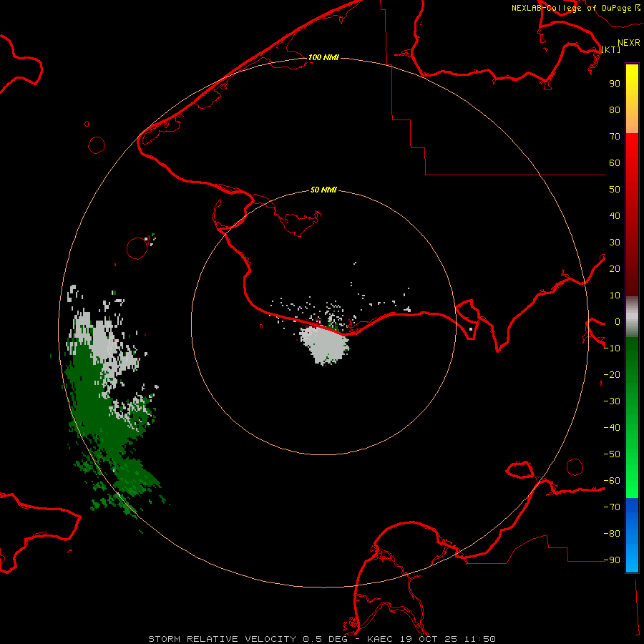Click the 10 value on velocity scale
644x644 pixels.
[615, 296]
